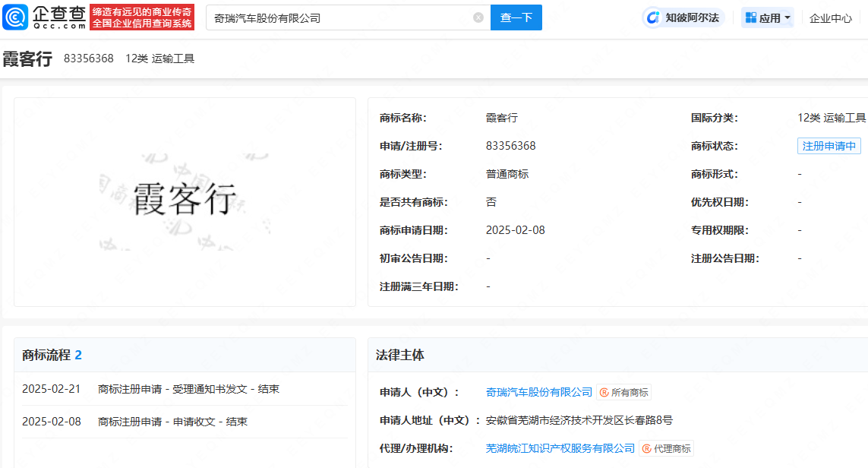Open agency link 芜湖皖江知识产权服务有限公司
This screenshot has width=868, height=468.
(560, 448)
